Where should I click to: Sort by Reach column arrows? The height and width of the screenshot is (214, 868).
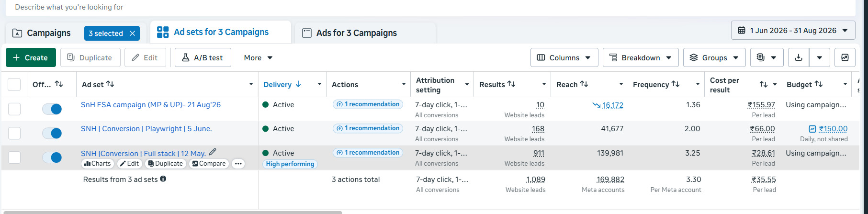[584, 84]
